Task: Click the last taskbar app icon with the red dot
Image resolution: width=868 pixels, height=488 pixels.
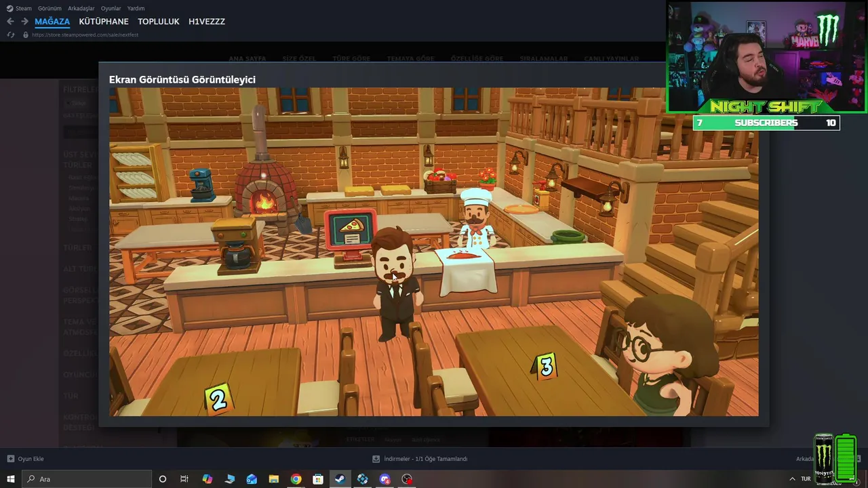Action: coord(407,479)
